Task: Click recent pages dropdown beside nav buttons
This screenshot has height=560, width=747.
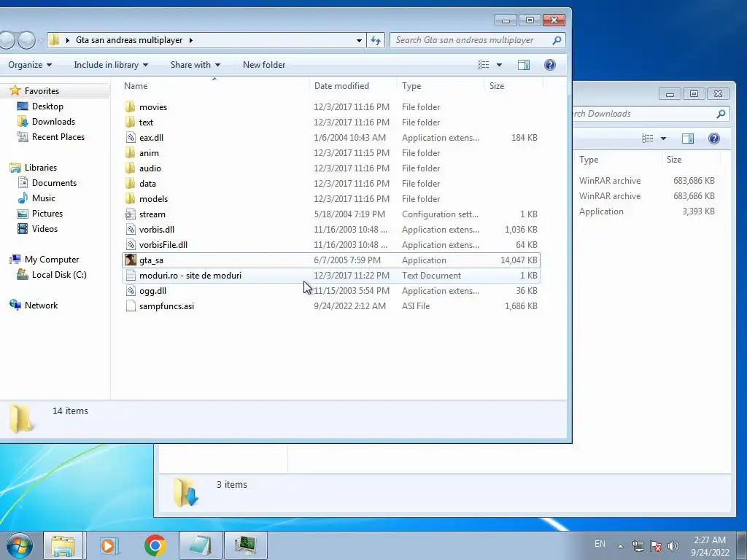Action: (41, 41)
